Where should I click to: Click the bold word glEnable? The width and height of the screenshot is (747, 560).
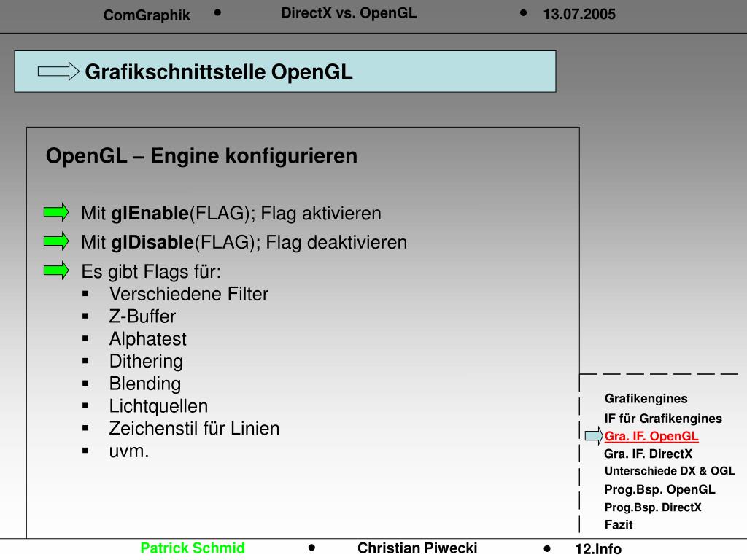point(150,214)
